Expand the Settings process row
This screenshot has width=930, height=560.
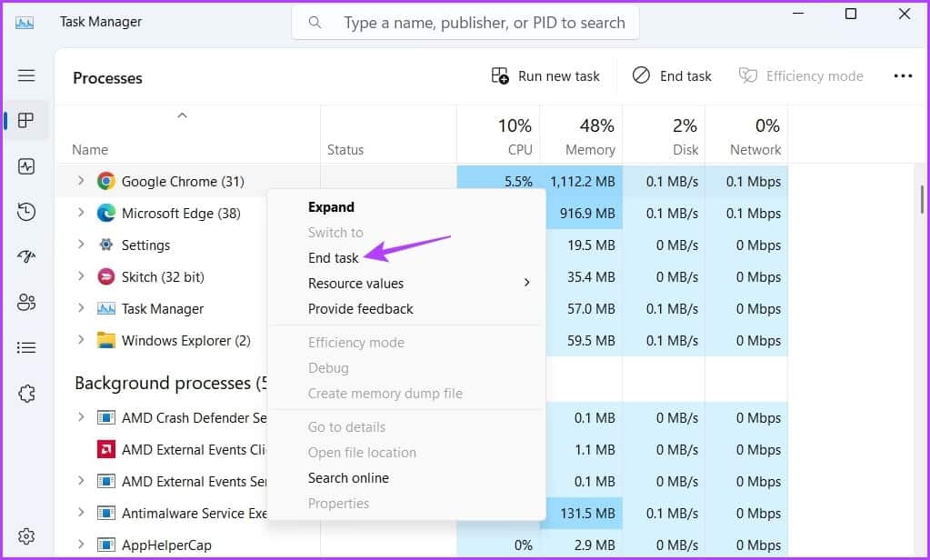81,245
